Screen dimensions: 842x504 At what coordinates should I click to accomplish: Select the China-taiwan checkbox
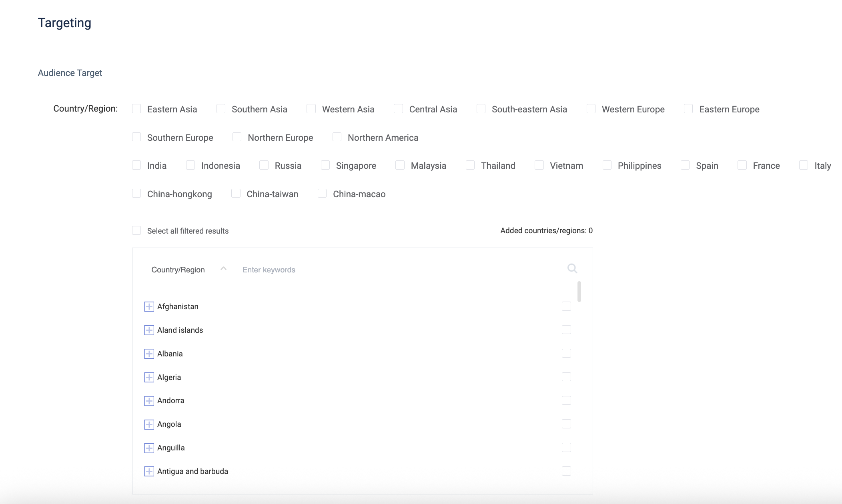[236, 194]
